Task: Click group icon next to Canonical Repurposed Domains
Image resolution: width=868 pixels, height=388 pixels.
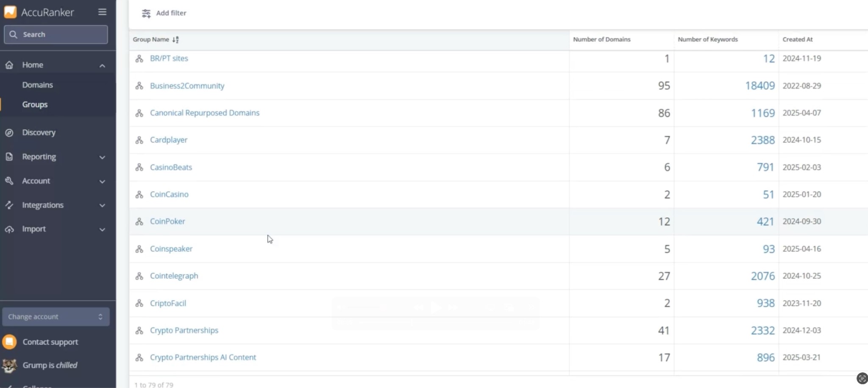Action: tap(139, 113)
